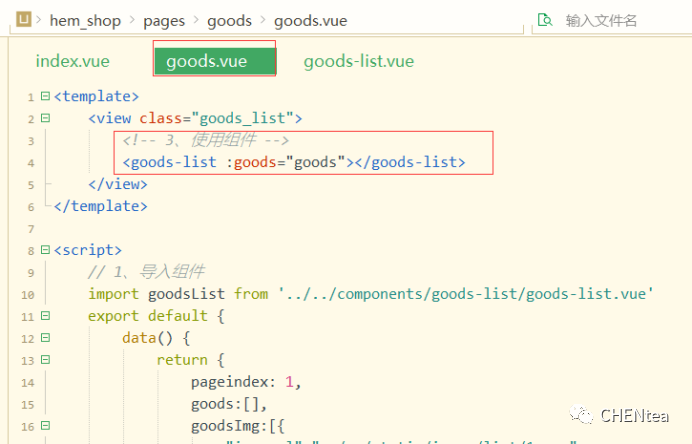Fold the return object on line 13
The width and height of the screenshot is (692, 444).
click(x=45, y=360)
